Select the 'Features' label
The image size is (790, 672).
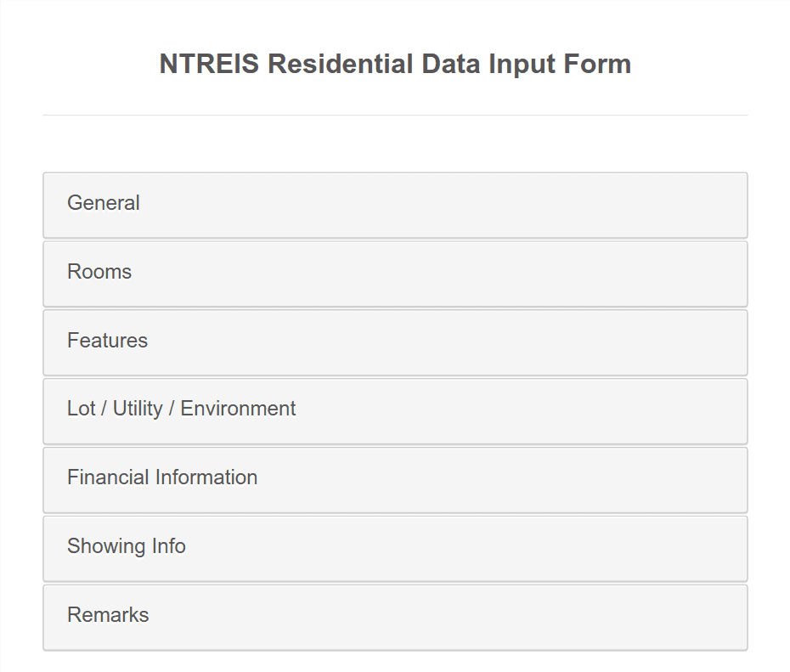tap(107, 342)
